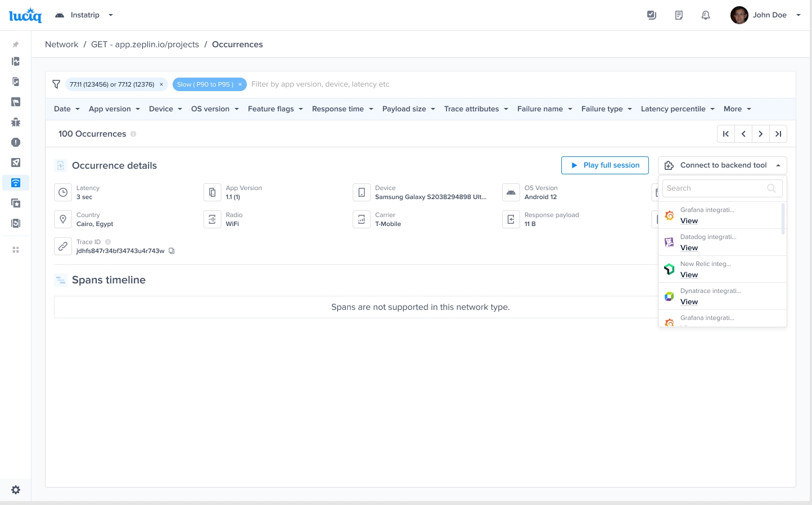Go to Network breadcrumb
Image resolution: width=812 pixels, height=505 pixels.
[x=61, y=44]
